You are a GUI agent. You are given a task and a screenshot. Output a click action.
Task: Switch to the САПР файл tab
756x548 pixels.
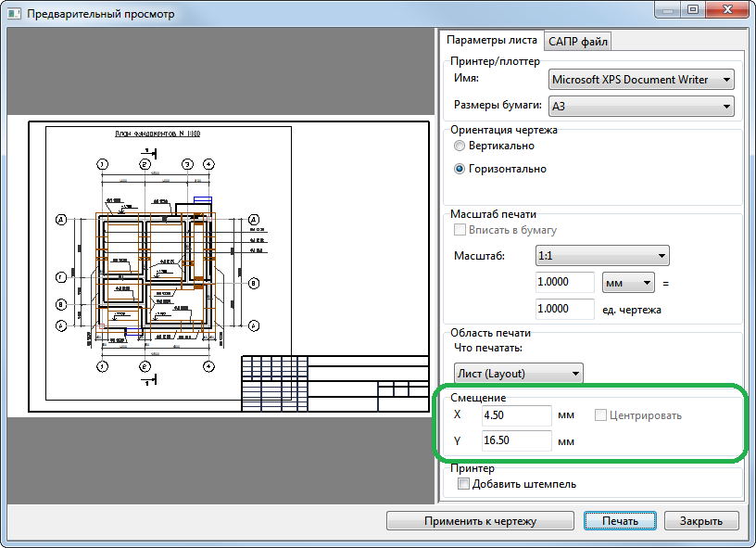[x=577, y=41]
